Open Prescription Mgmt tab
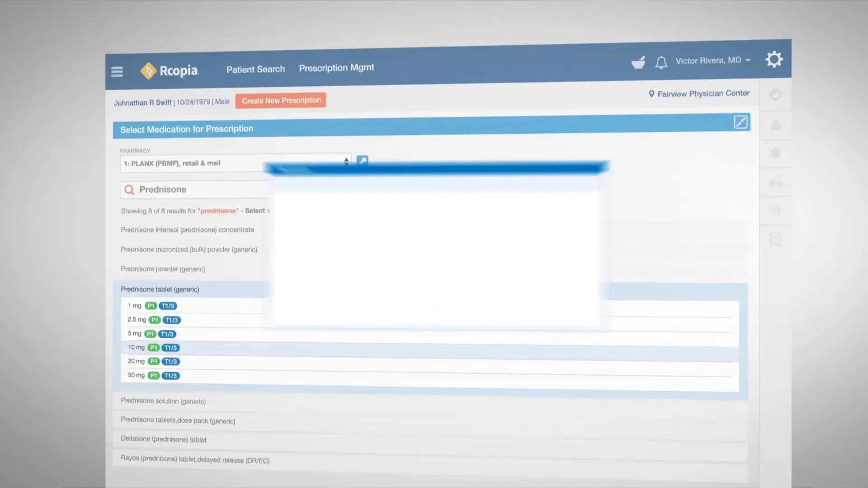The image size is (868, 488). [x=335, y=67]
